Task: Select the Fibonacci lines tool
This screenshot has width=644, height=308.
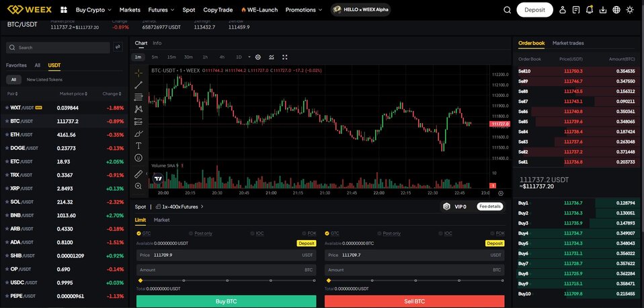Action: pos(139,98)
